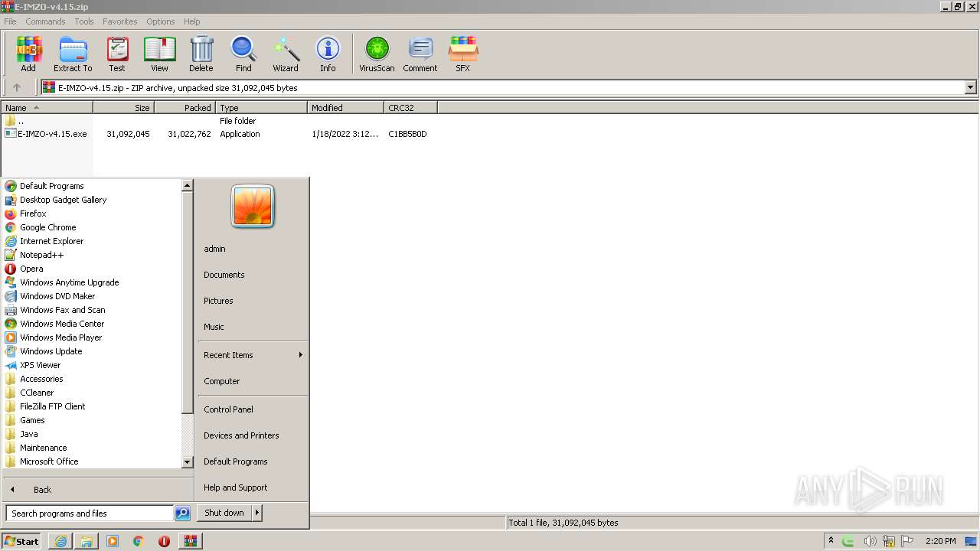Click the WinRAR taskbar button
Image resolution: width=980 pixels, height=551 pixels.
(x=190, y=541)
